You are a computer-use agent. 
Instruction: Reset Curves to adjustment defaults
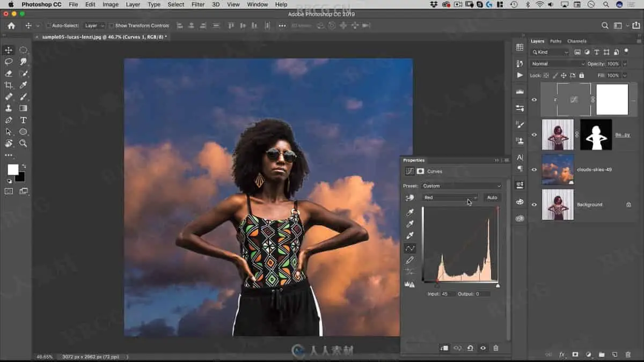(x=470, y=348)
